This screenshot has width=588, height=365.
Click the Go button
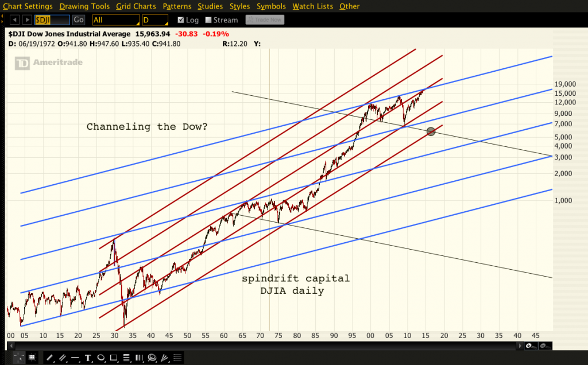79,20
